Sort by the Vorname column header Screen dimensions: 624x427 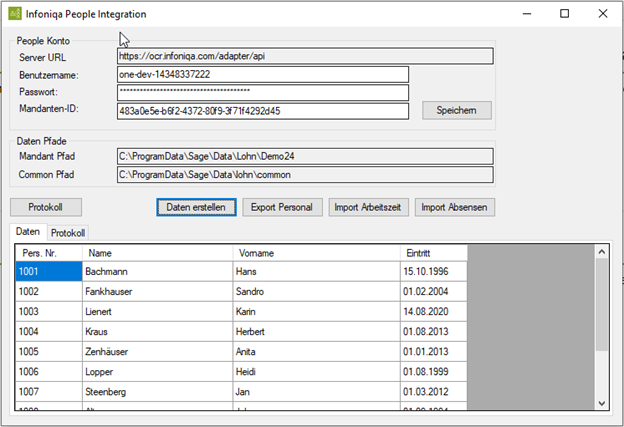tap(317, 253)
